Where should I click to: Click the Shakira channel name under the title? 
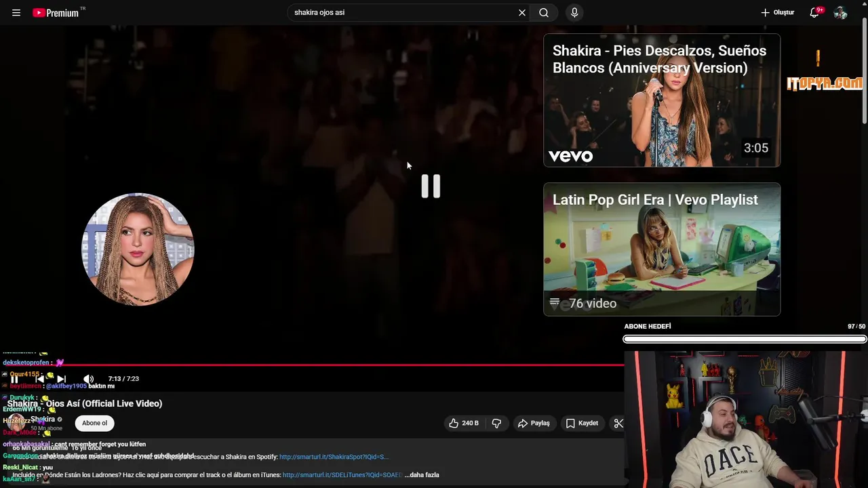point(43,419)
